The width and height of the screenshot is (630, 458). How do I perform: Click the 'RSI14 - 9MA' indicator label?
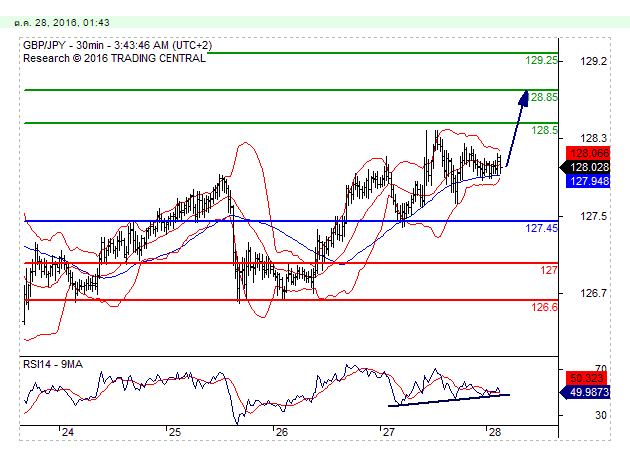(x=53, y=364)
